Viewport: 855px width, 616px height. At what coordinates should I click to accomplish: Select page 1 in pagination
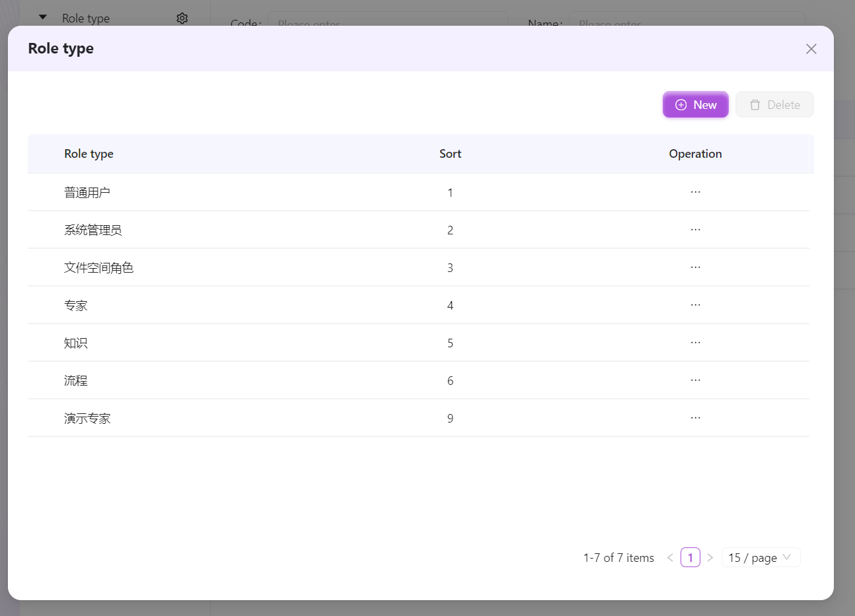[x=690, y=558]
